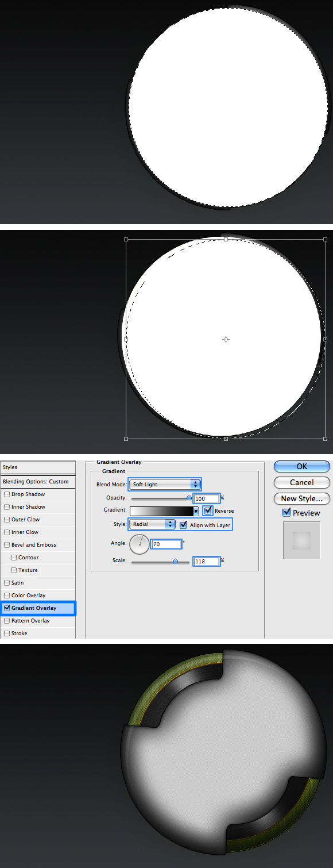Image resolution: width=333 pixels, height=868 pixels.
Task: Click the Opacity slider handle
Action: point(189,498)
